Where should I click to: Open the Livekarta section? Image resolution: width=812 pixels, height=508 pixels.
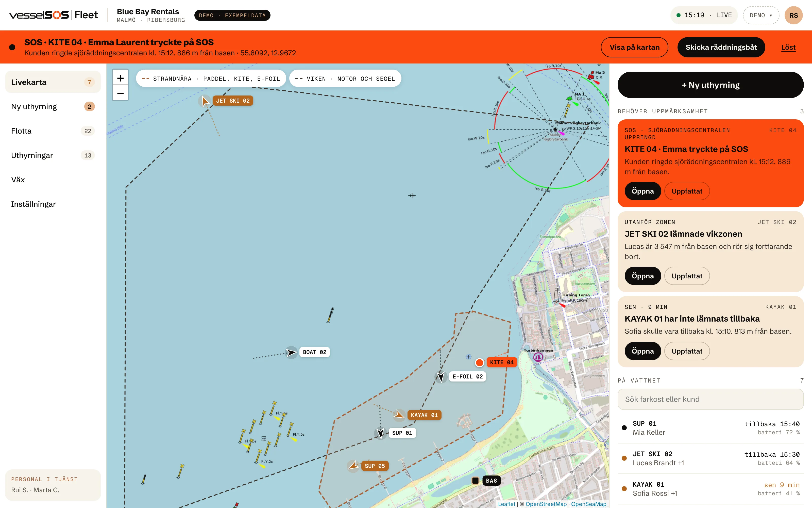pyautogui.click(x=53, y=82)
